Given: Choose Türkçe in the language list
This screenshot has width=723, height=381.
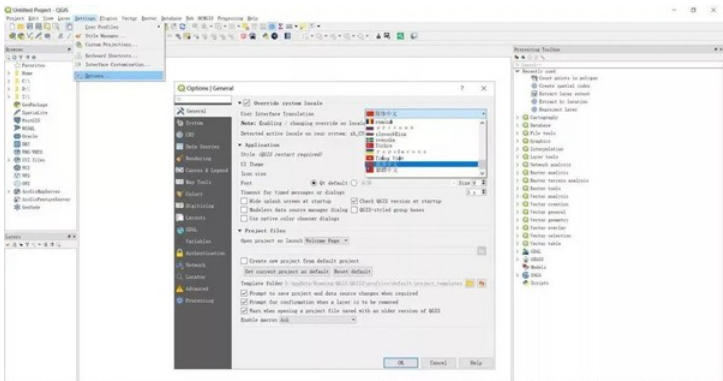Looking at the screenshot, I should 422,146.
